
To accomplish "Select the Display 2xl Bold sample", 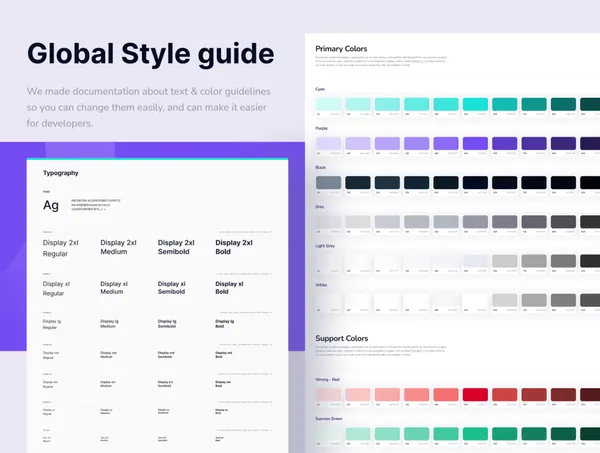I will click(x=234, y=248).
